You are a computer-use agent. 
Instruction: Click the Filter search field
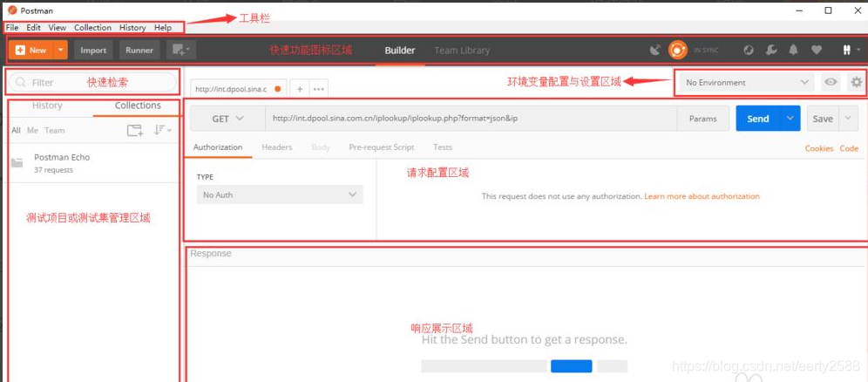[x=92, y=82]
